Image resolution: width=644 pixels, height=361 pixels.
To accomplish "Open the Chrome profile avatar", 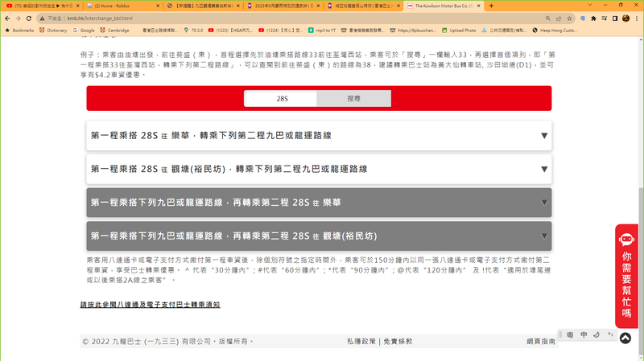I will [626, 18].
